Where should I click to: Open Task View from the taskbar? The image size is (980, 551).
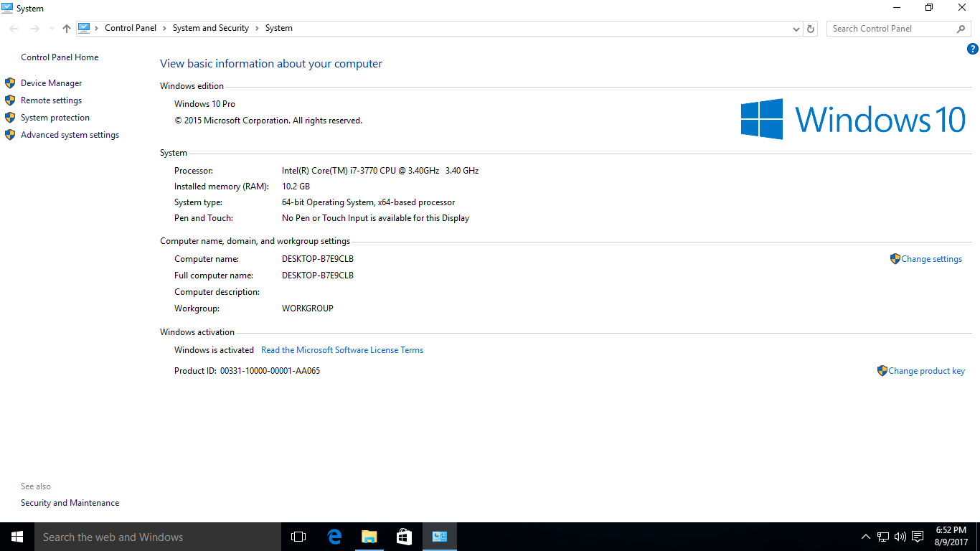point(298,537)
